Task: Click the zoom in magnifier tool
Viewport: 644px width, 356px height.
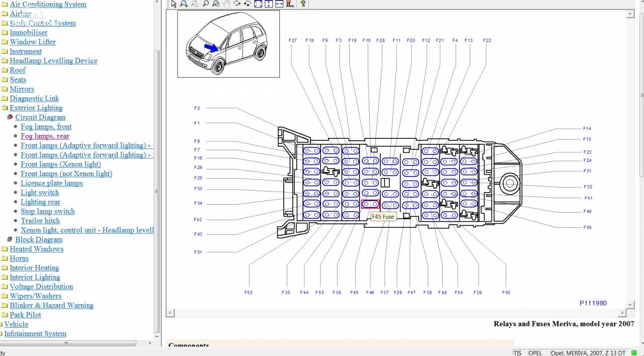Action: click(x=184, y=4)
